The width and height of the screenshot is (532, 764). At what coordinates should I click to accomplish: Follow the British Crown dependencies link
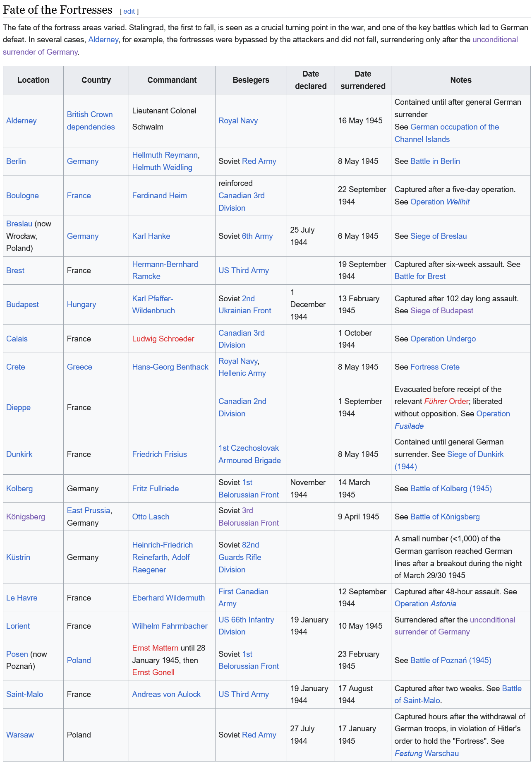coord(91,121)
